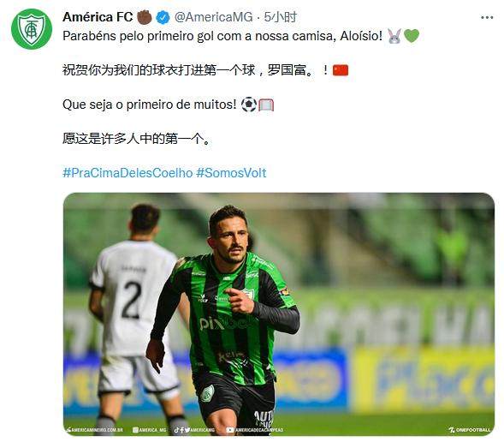Click the 'Que seja o primeiro de muitos' line
504x442 pixels.
150,105
